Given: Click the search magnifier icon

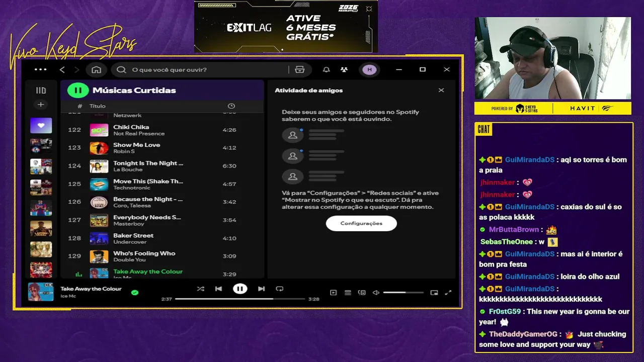Looking at the screenshot, I should tap(121, 69).
